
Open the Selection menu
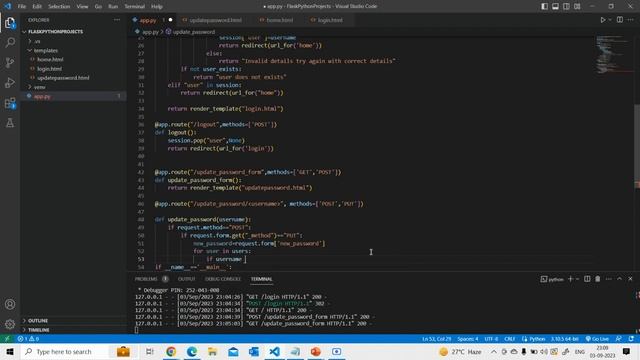click(59, 7)
